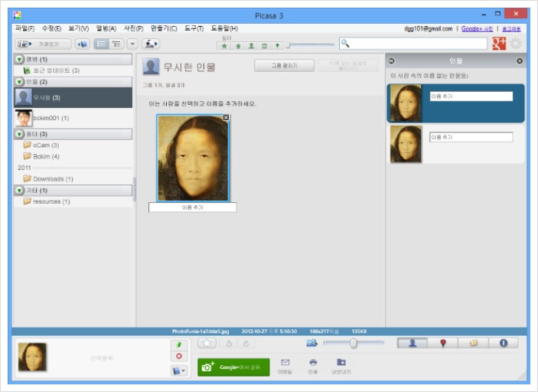The image size is (538, 392).
Task: Click the logout link at top right
Action: pos(511,29)
